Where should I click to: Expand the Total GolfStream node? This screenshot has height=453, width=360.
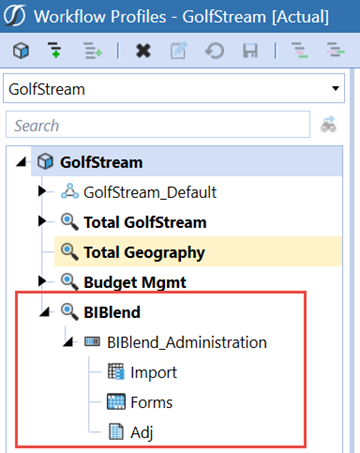[x=42, y=221]
